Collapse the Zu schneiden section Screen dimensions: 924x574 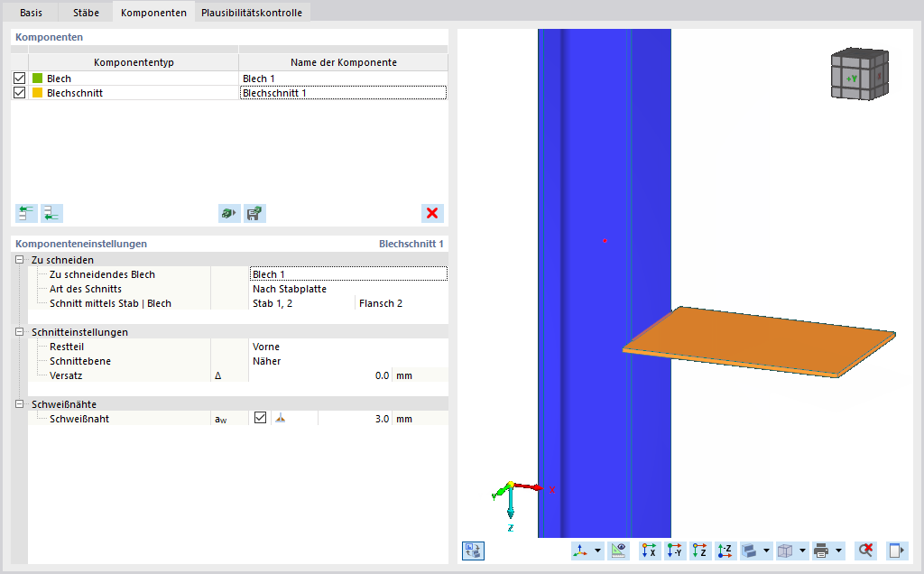[x=20, y=259]
